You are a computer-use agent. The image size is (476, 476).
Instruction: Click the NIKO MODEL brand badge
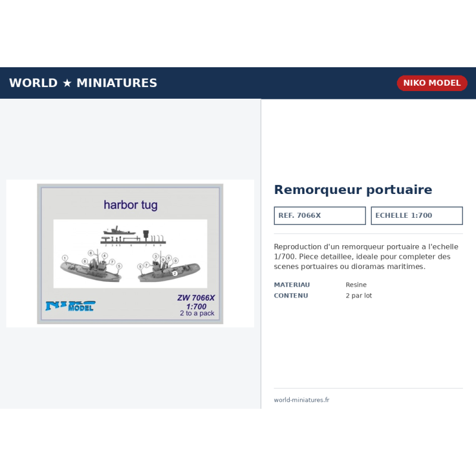coord(432,83)
